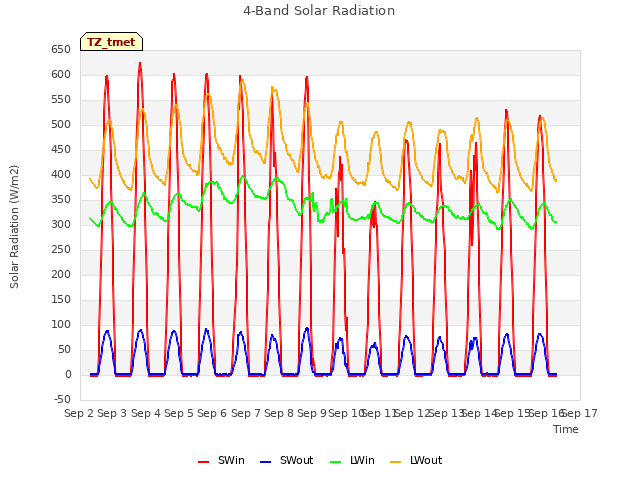Viewport: 640px width, 480px height.
Task: Click the y-axis tick value 150
Action: pyautogui.click(x=61, y=300)
